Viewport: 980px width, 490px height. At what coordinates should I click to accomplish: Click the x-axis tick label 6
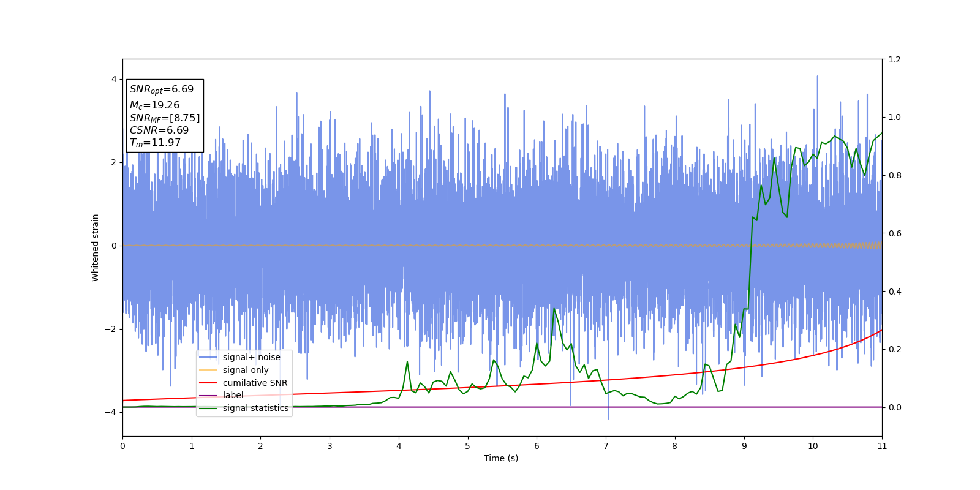coord(537,446)
